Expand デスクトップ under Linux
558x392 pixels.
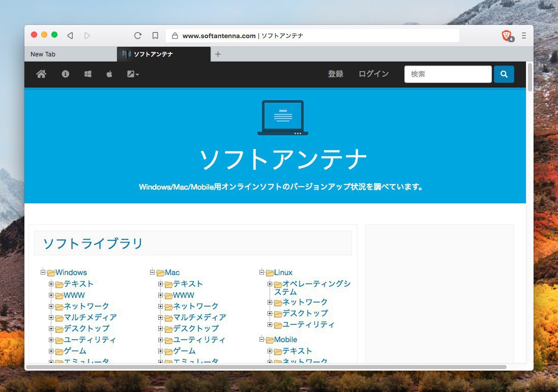click(x=270, y=313)
